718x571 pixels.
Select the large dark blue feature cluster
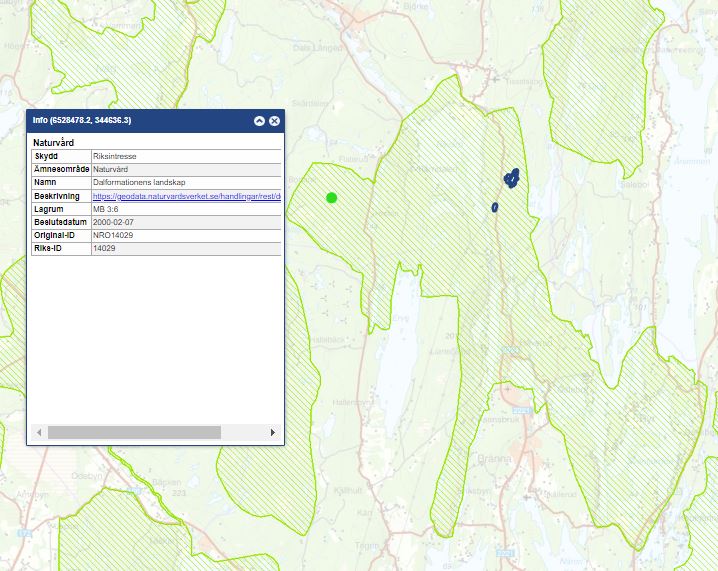[512, 178]
